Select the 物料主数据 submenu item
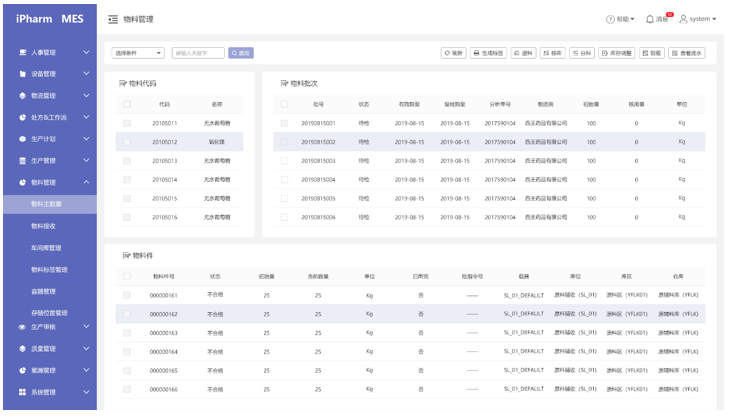 tap(50, 204)
